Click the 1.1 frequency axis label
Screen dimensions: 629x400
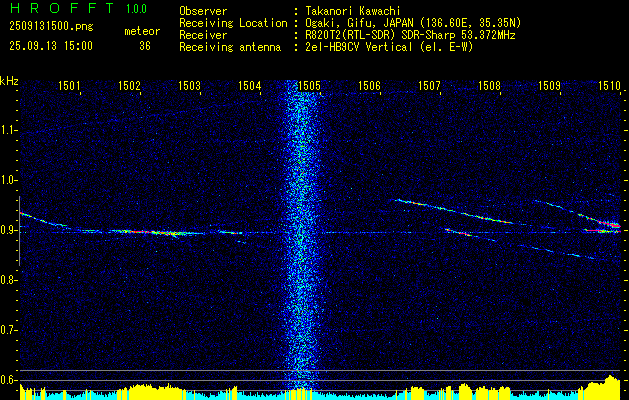coord(7,130)
